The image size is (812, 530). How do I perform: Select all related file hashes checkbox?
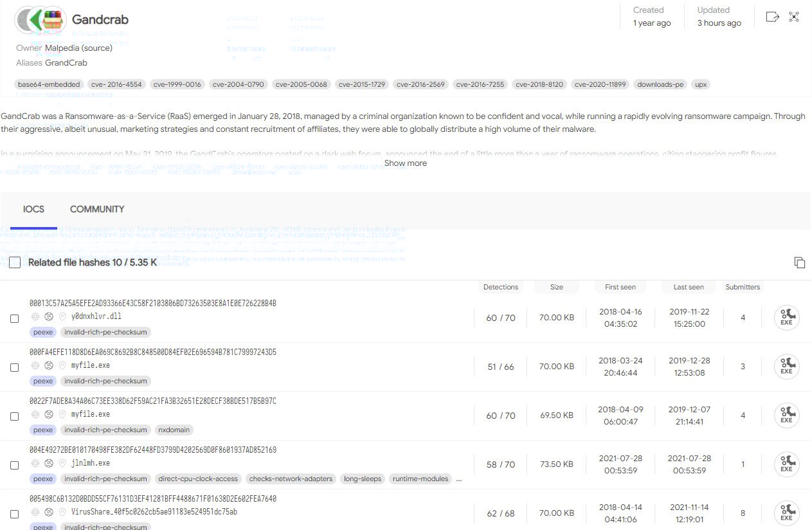tap(15, 262)
